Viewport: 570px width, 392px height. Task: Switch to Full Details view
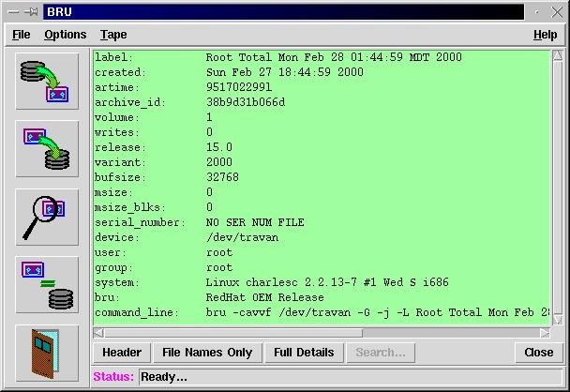click(x=303, y=353)
